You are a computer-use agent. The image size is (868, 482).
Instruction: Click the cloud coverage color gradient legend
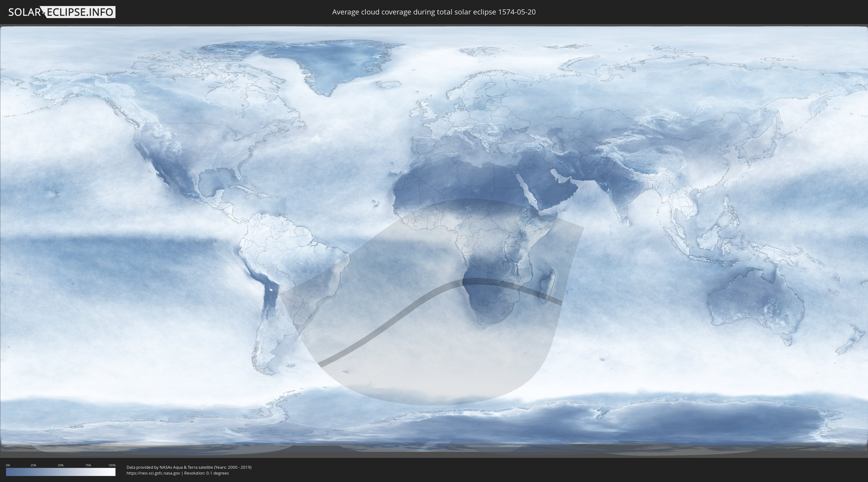[61, 472]
